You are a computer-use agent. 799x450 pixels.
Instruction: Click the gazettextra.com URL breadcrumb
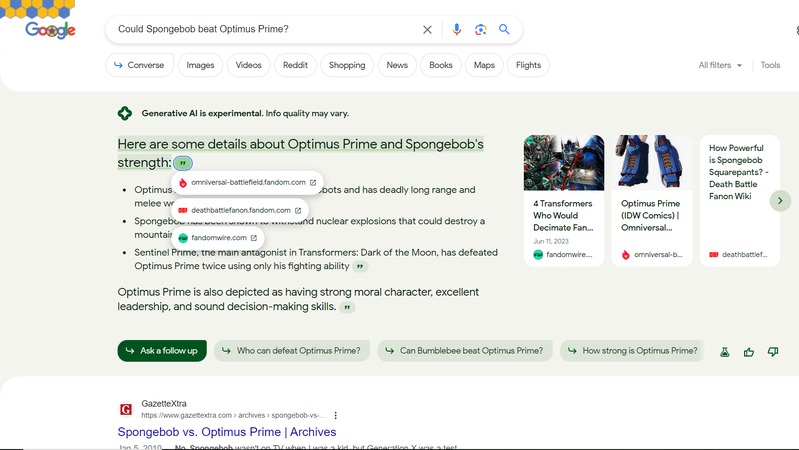[233, 415]
